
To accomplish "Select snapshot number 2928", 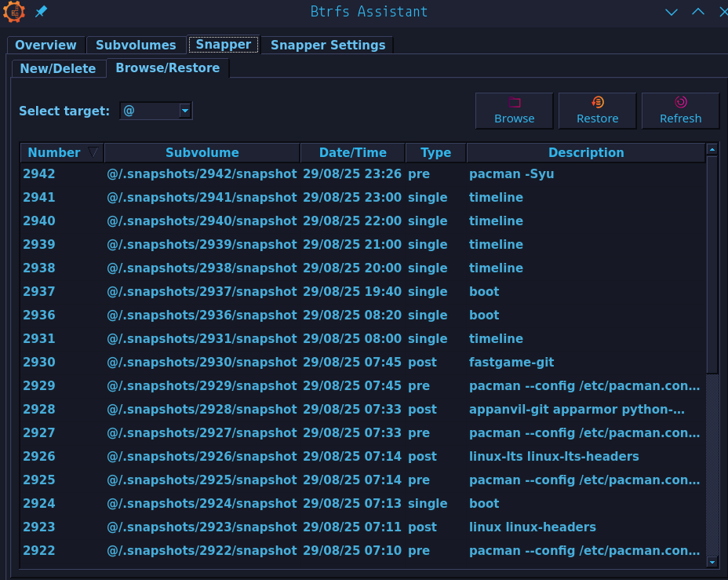I will [x=39, y=410].
